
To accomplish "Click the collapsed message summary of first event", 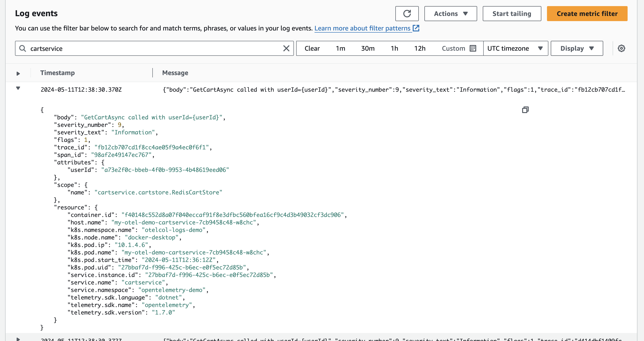I will (394, 90).
